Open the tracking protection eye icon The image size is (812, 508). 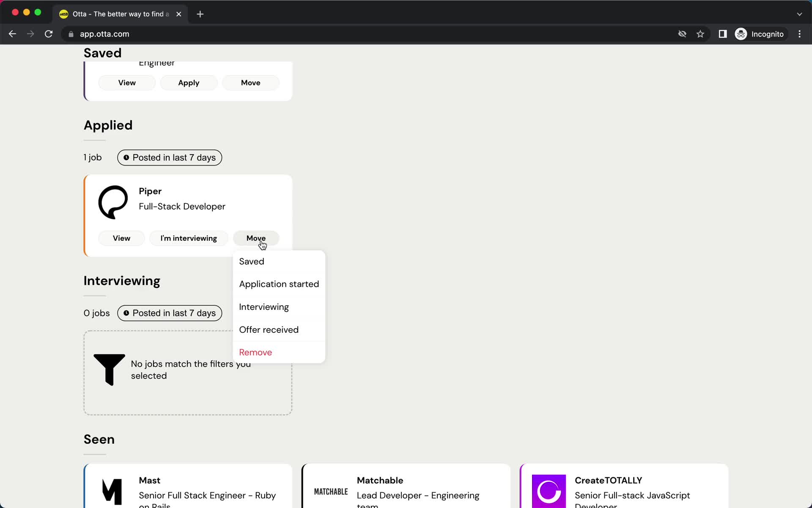coord(682,34)
